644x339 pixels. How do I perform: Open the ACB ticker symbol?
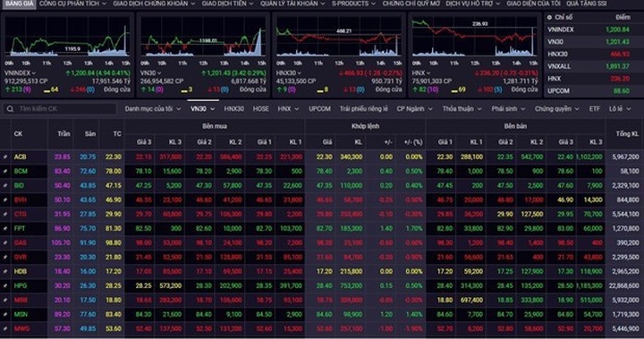click(x=20, y=157)
